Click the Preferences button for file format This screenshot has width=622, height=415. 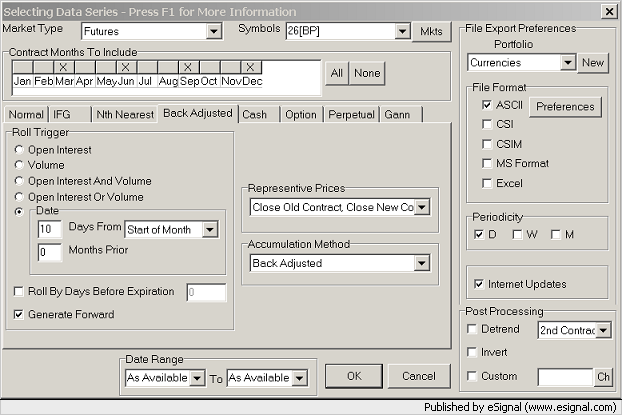(x=565, y=106)
